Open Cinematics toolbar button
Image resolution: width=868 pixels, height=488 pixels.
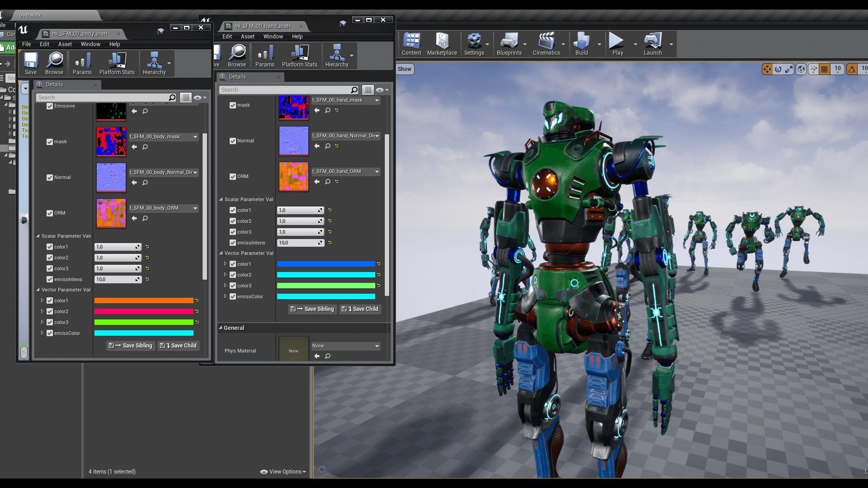pyautogui.click(x=546, y=44)
